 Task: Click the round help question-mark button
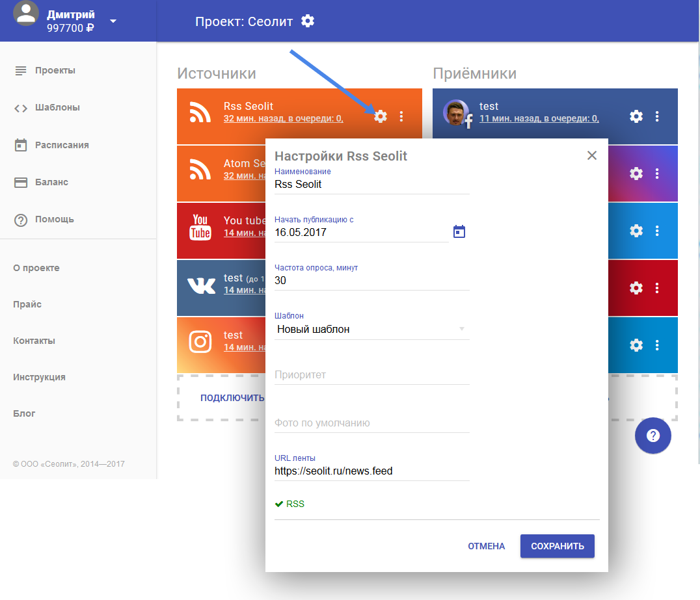click(x=653, y=436)
